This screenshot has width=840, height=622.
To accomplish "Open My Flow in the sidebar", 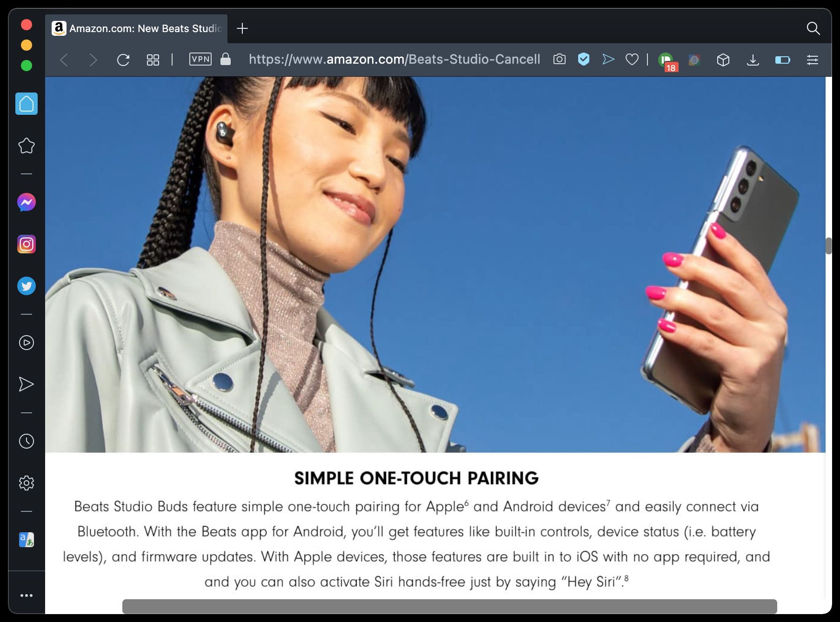I will (27, 384).
